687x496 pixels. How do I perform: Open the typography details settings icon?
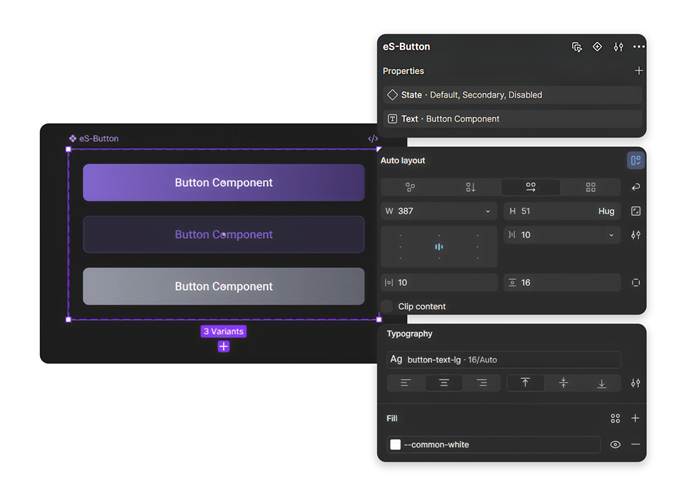pyautogui.click(x=635, y=383)
